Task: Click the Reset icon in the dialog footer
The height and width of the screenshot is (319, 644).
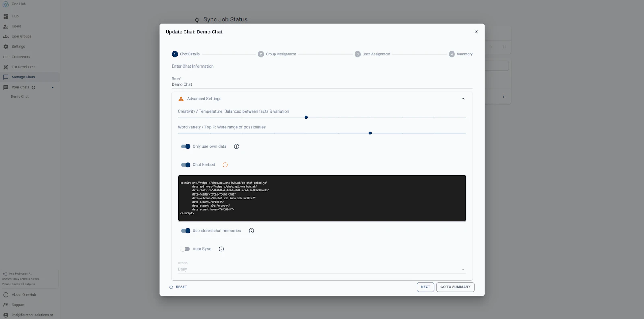Action: (x=171, y=287)
